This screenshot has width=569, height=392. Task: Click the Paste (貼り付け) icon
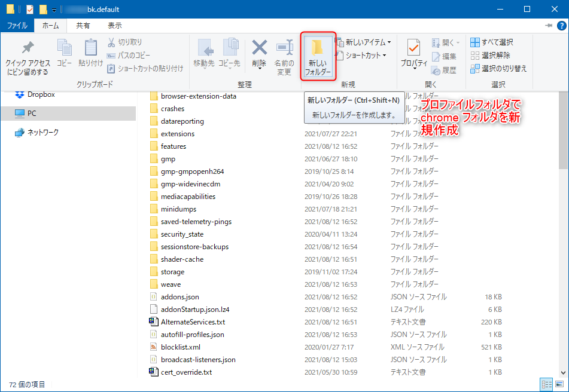pyautogui.click(x=90, y=54)
